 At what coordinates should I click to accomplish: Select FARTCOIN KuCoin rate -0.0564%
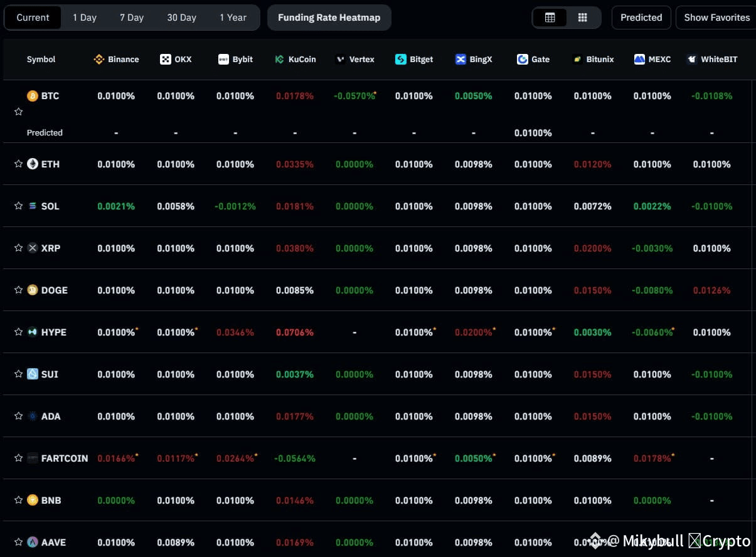pos(295,459)
